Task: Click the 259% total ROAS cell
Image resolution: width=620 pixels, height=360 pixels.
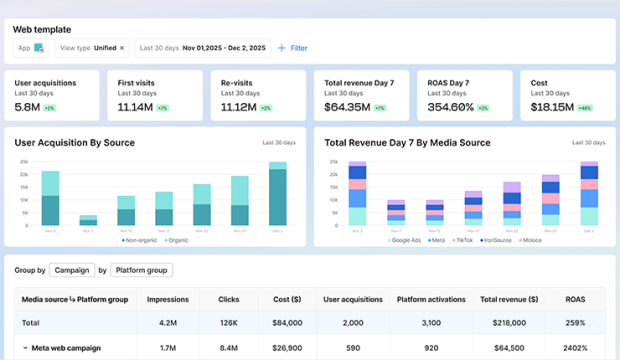Action: [575, 323]
